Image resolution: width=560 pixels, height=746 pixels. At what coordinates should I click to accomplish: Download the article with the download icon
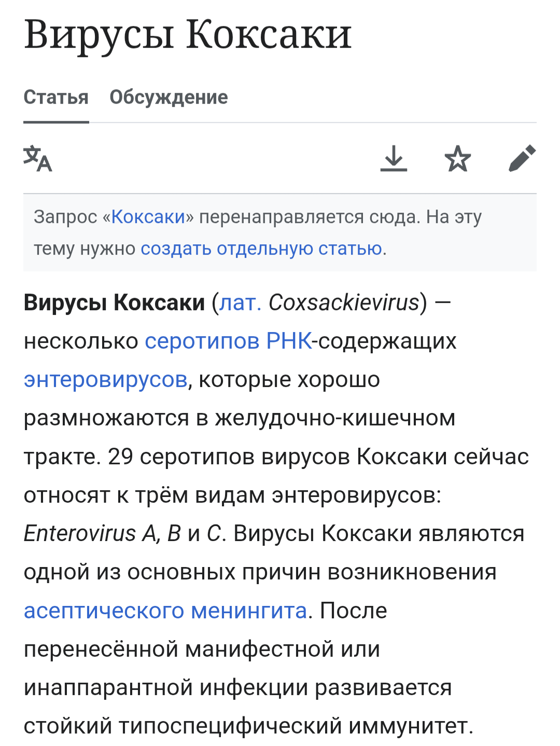tap(394, 158)
